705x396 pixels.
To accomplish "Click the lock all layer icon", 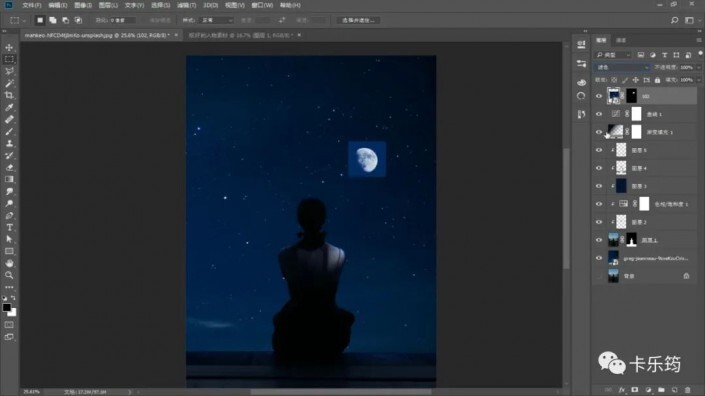I will (x=657, y=80).
